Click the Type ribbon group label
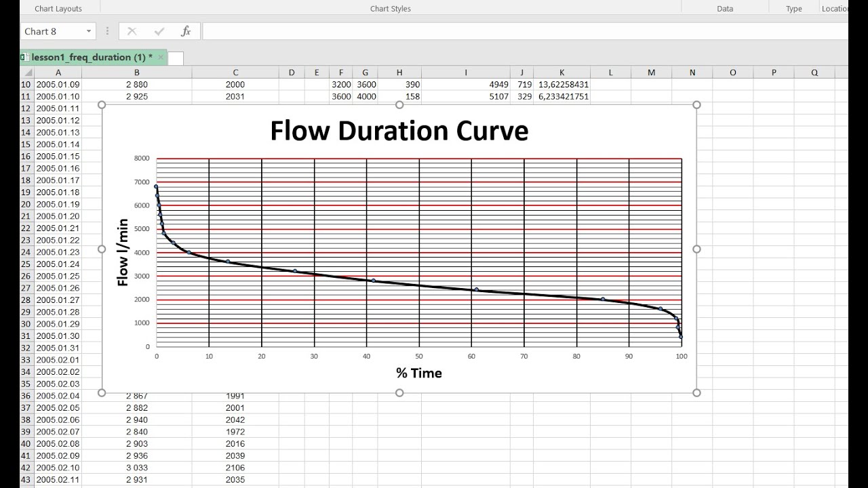 click(x=794, y=9)
